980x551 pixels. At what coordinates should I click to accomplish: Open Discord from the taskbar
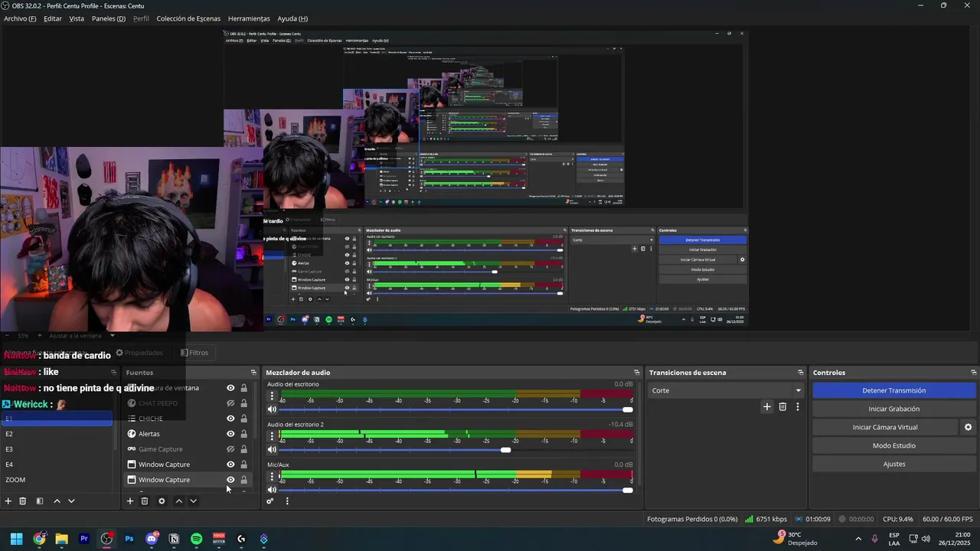click(152, 539)
